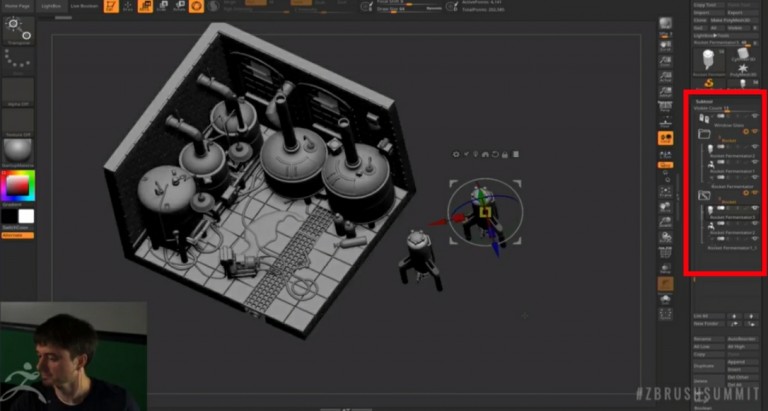Click the white main color swatch
The width and height of the screenshot is (768, 411).
26,216
